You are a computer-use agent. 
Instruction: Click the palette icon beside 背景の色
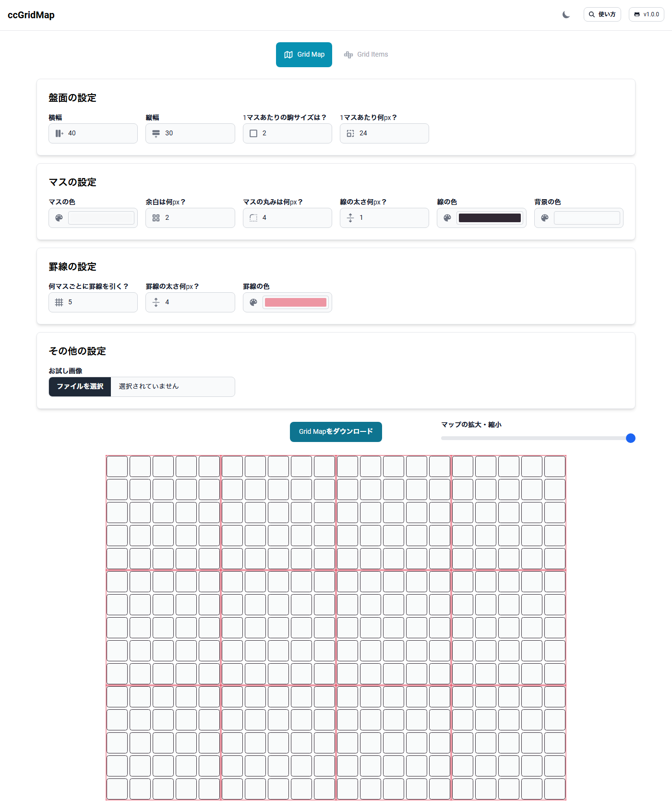coord(545,218)
